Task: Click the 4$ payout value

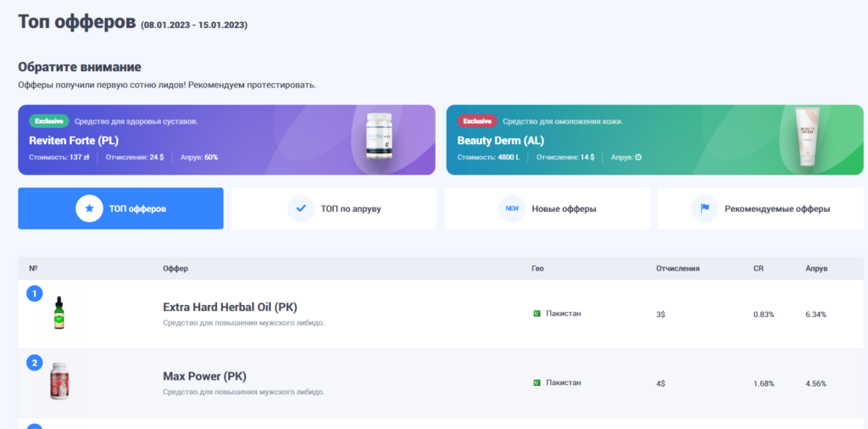Action: point(660,383)
